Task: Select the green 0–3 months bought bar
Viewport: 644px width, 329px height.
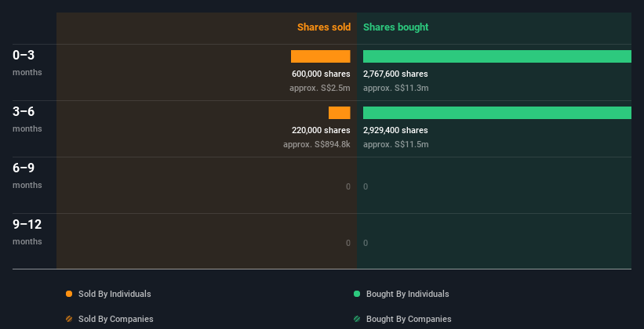Action: pyautogui.click(x=497, y=56)
